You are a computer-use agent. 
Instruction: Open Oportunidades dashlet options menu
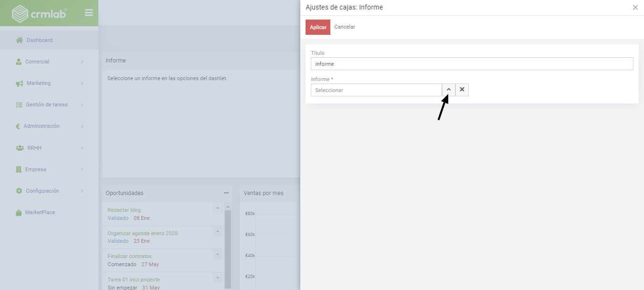pos(226,193)
